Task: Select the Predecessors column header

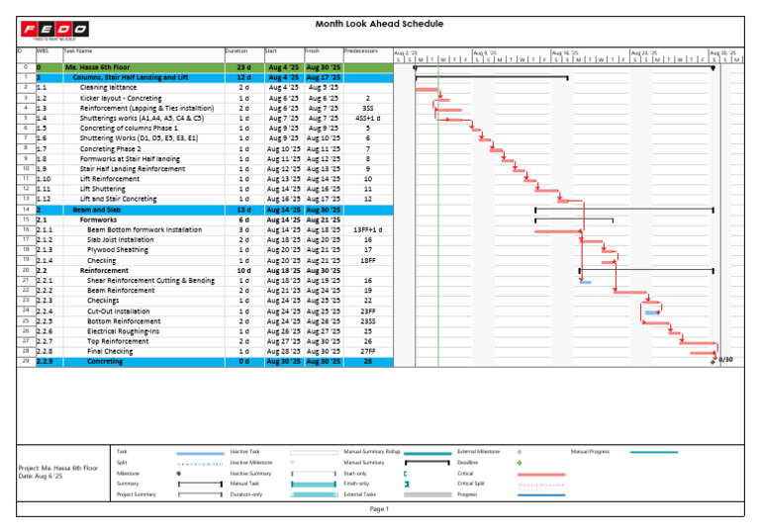Action: (x=360, y=50)
